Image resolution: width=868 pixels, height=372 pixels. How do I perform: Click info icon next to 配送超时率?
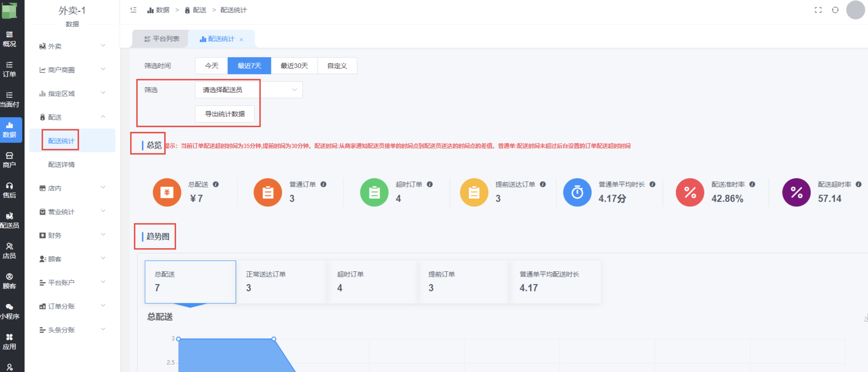coord(859,184)
